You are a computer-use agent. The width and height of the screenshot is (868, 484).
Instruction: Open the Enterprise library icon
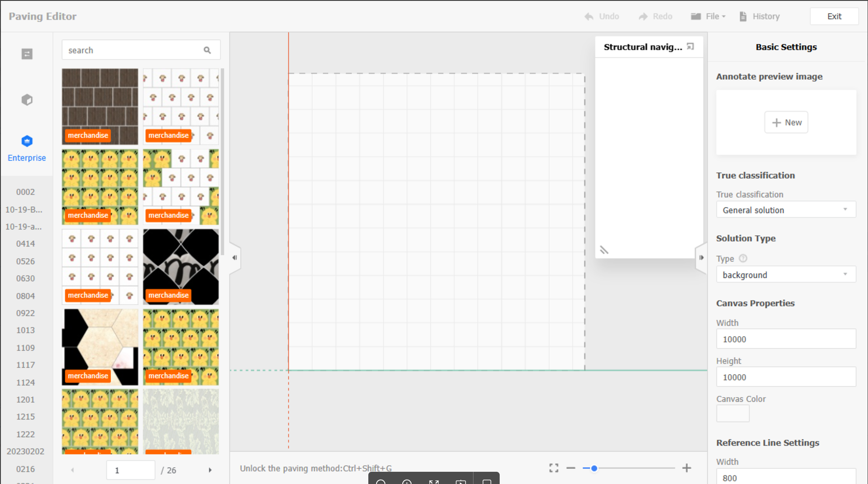point(27,142)
